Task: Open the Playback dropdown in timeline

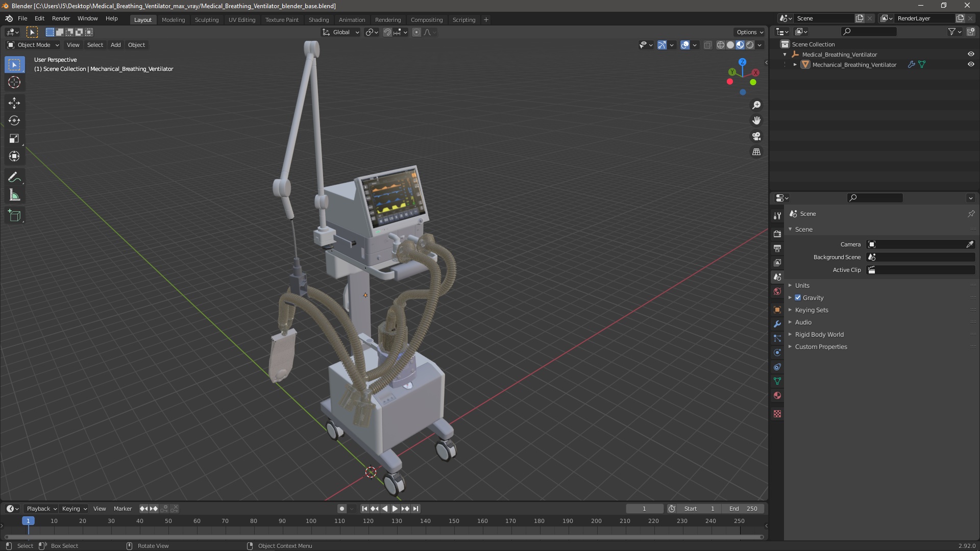Action: (x=41, y=509)
